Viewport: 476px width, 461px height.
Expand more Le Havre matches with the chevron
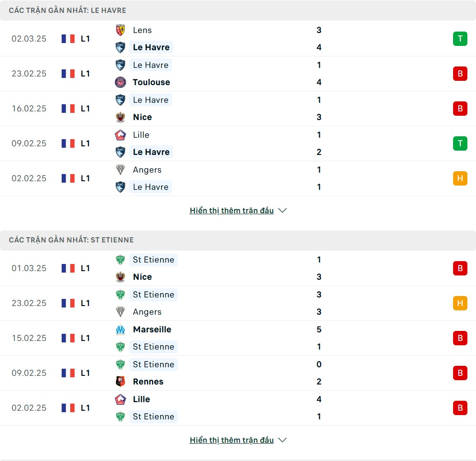[282, 210]
